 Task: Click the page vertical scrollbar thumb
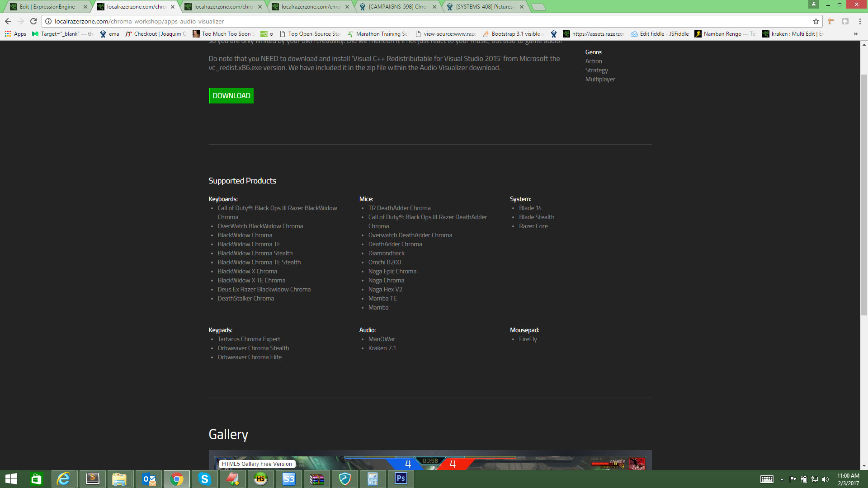click(864, 194)
